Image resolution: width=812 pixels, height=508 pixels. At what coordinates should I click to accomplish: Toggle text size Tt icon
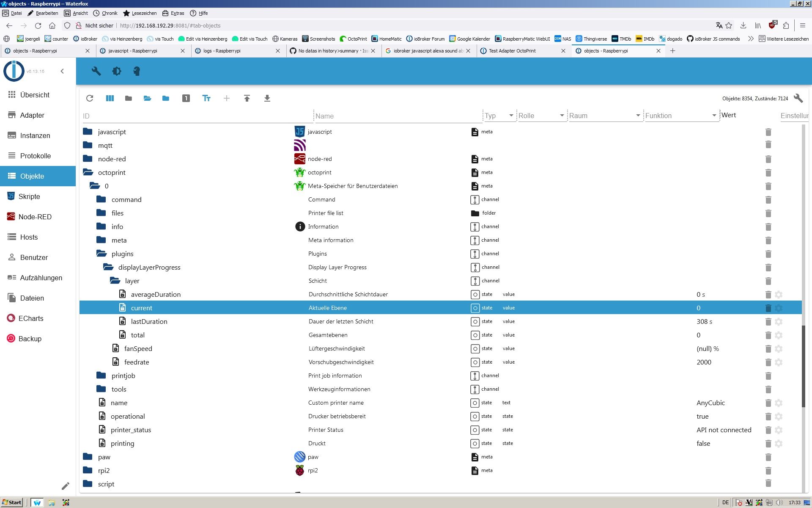click(x=206, y=98)
